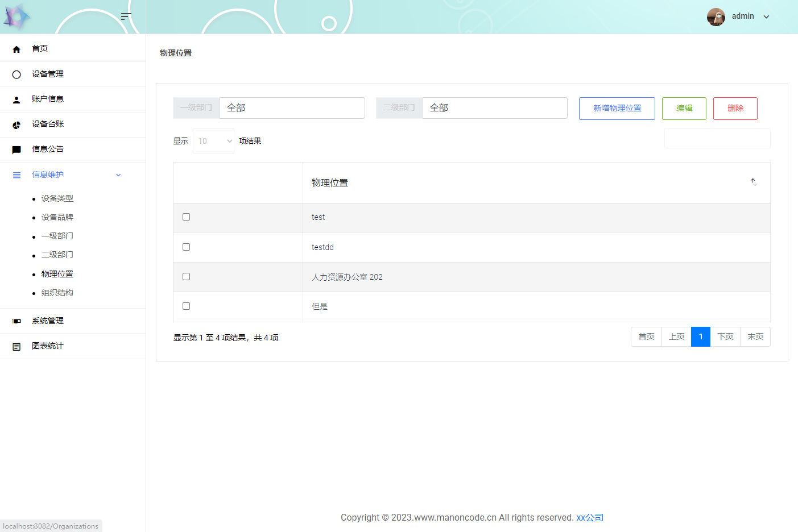Select checkbox for 人力资源办公室 202
This screenshot has height=532, width=798.
[x=186, y=276]
